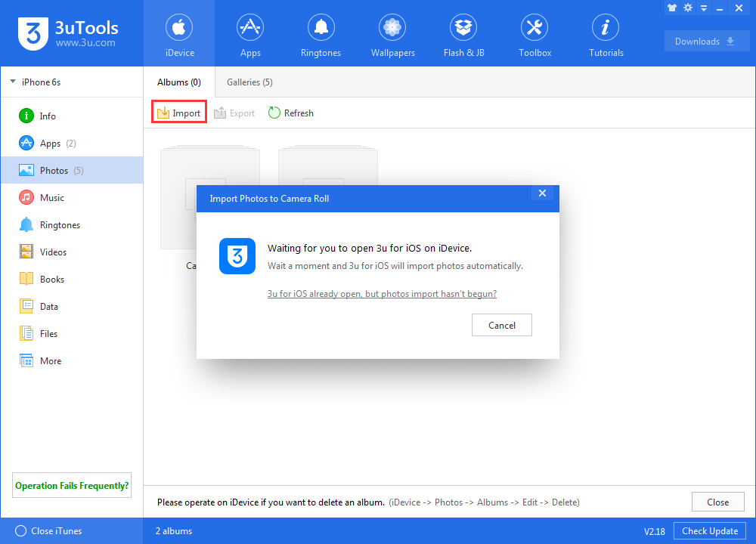Toggle the Close iTunes option
Viewport: 756px width, 544px height.
click(x=48, y=531)
